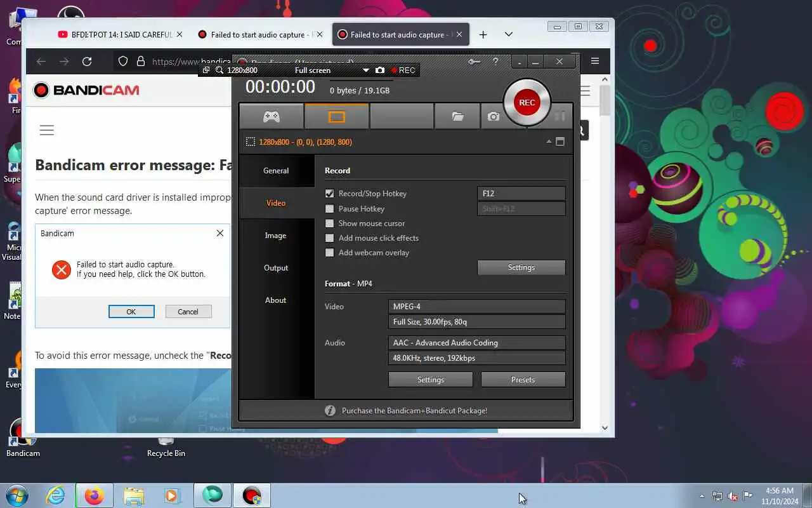Open the General tab in Bandicam
This screenshot has width=812, height=508.
[276, 171]
